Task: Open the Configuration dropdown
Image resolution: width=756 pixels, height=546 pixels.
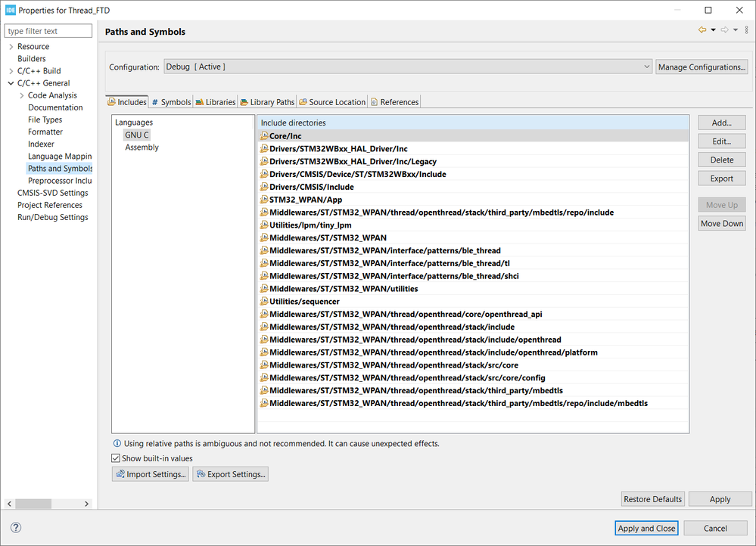Action: click(x=408, y=67)
